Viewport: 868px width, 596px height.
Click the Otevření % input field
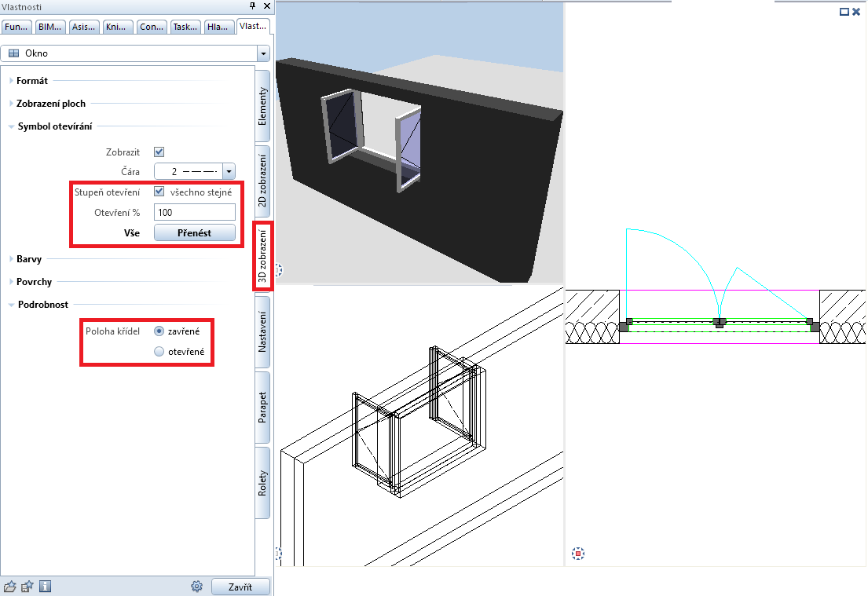click(194, 212)
